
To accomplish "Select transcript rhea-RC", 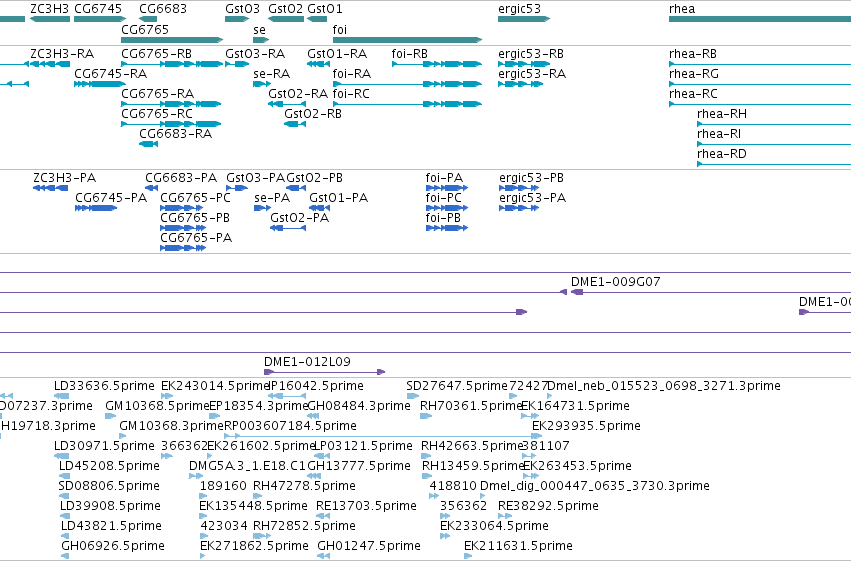I will pos(693,94).
